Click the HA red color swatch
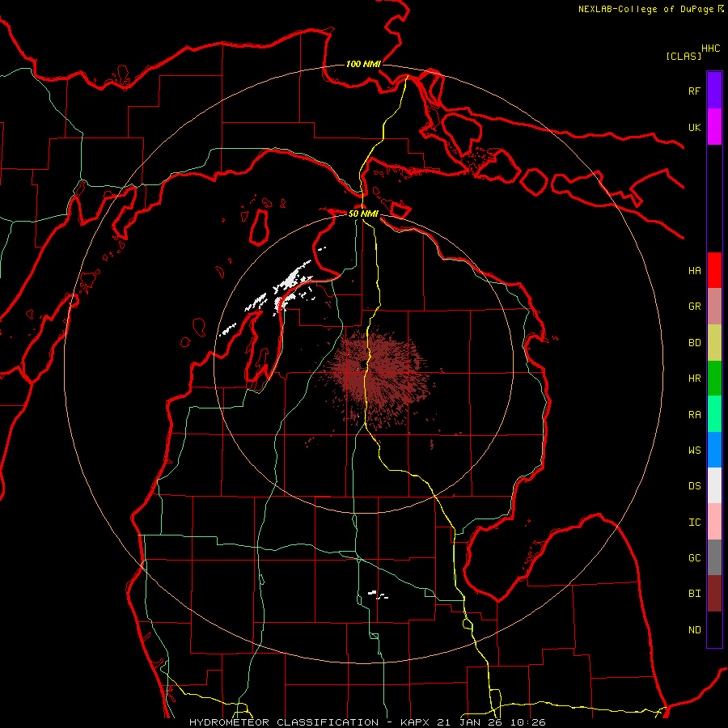The width and height of the screenshot is (728, 728). click(714, 270)
